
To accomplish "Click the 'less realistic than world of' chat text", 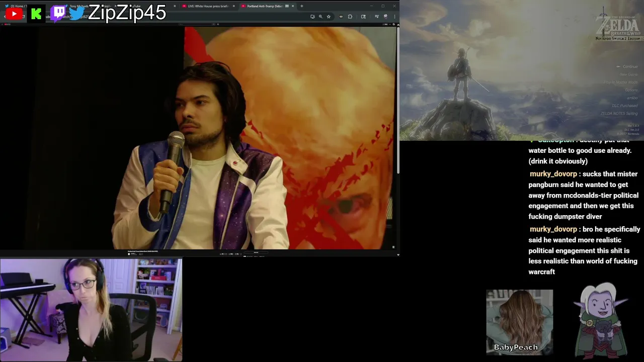I will coord(583,261).
